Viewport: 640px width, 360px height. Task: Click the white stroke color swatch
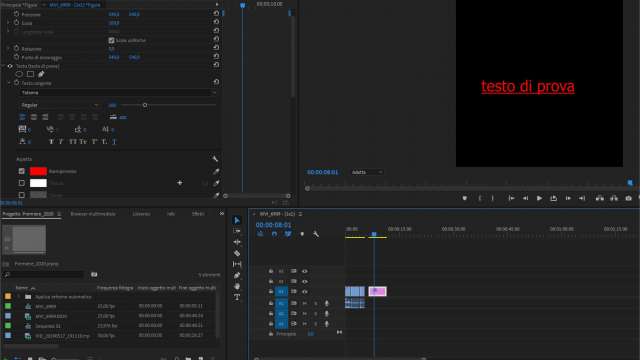pyautogui.click(x=38, y=183)
